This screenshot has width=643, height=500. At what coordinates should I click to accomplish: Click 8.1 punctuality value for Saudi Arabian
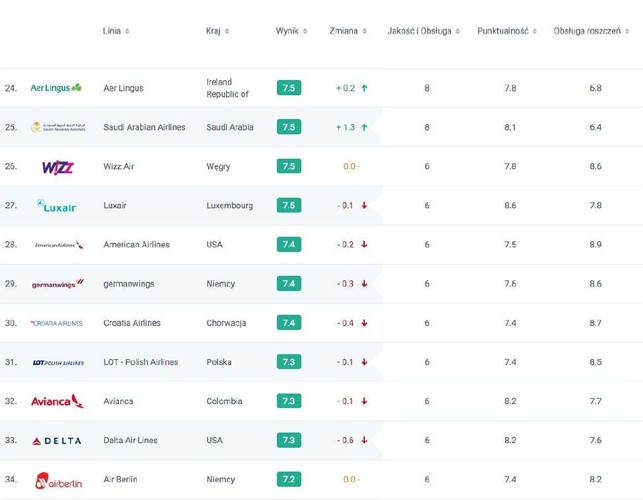(510, 127)
